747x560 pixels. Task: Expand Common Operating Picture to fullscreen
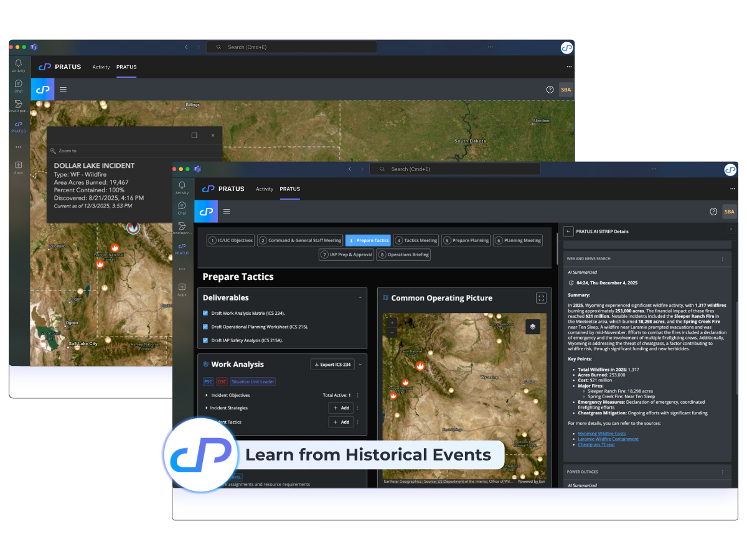point(541,298)
